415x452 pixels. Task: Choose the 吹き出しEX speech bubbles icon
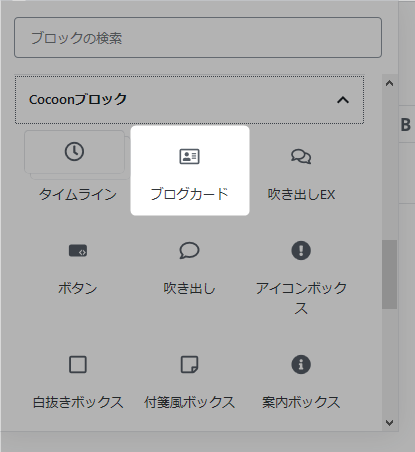point(301,156)
